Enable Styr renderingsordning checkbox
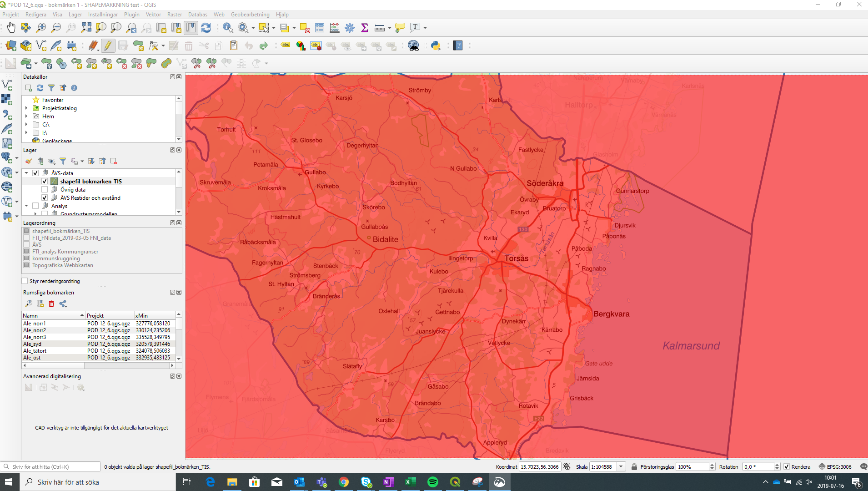Image resolution: width=868 pixels, height=491 pixels. 25,281
